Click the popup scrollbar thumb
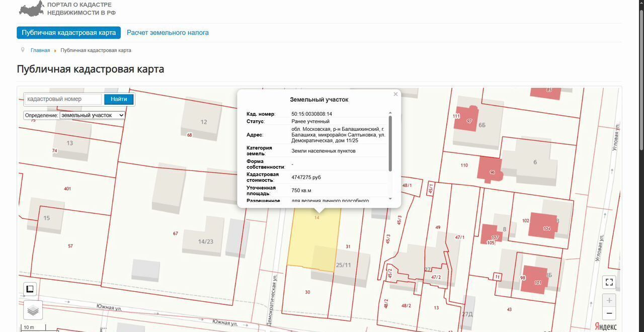The width and height of the screenshot is (644, 332). (x=390, y=143)
